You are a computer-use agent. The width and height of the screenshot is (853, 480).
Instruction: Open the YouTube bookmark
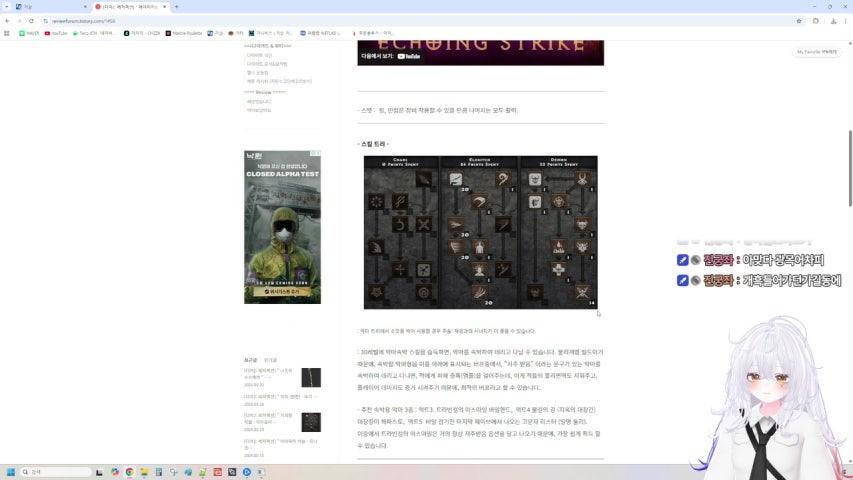(56, 33)
